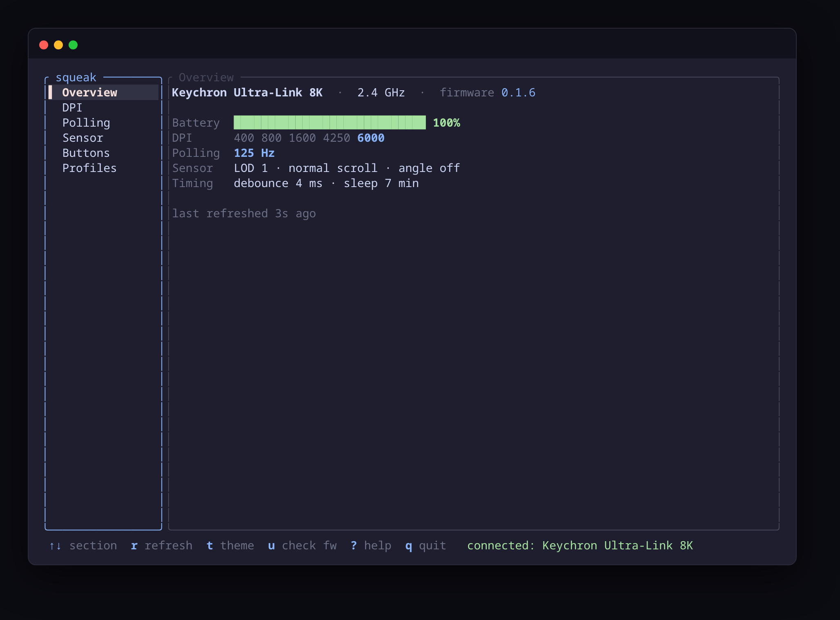840x620 pixels.
Task: Click the 'angle off' sensor setting
Action: tap(429, 168)
